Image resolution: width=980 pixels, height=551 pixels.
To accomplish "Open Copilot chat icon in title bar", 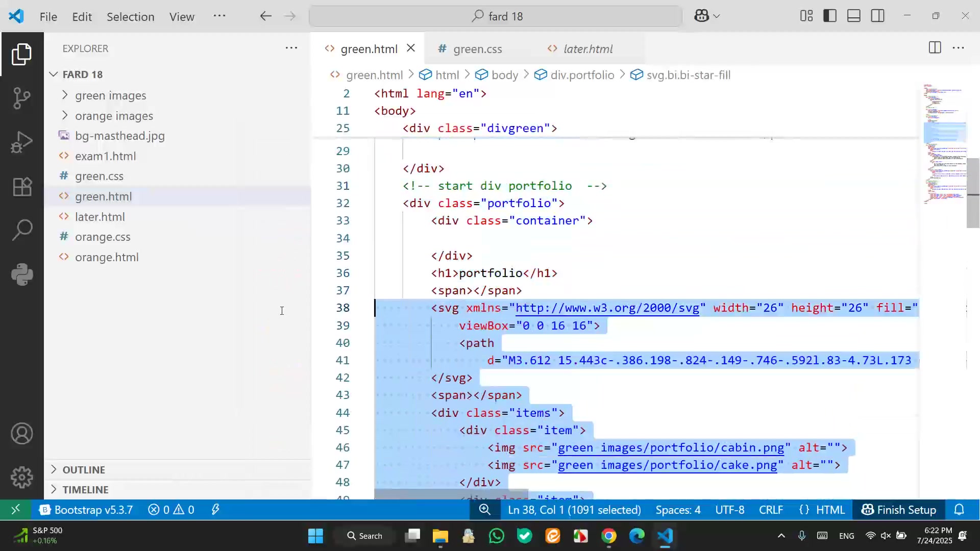I will pyautogui.click(x=701, y=16).
